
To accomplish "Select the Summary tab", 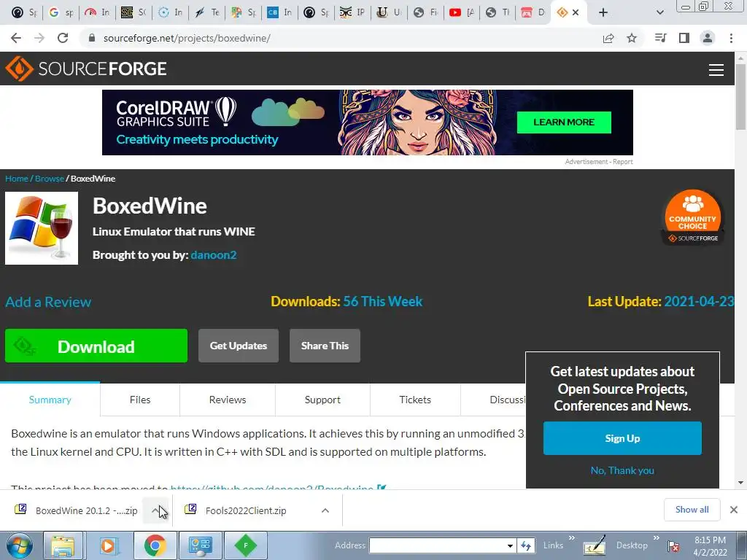I will pyautogui.click(x=50, y=400).
